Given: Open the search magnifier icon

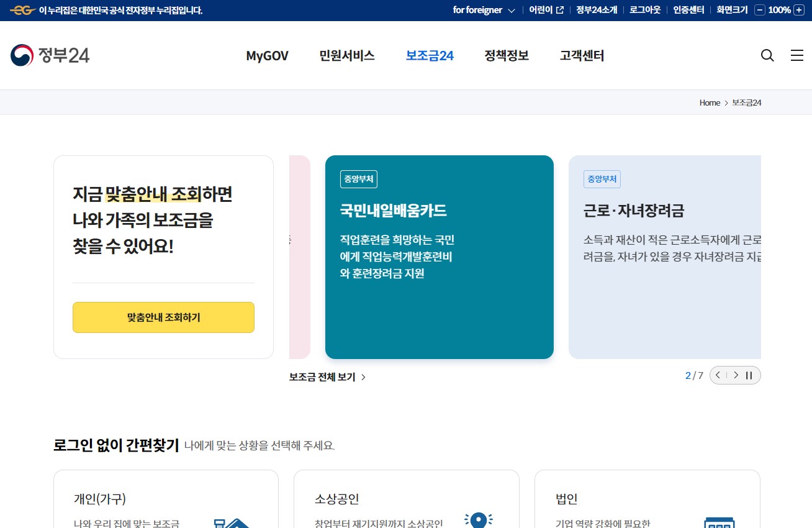Looking at the screenshot, I should [767, 55].
